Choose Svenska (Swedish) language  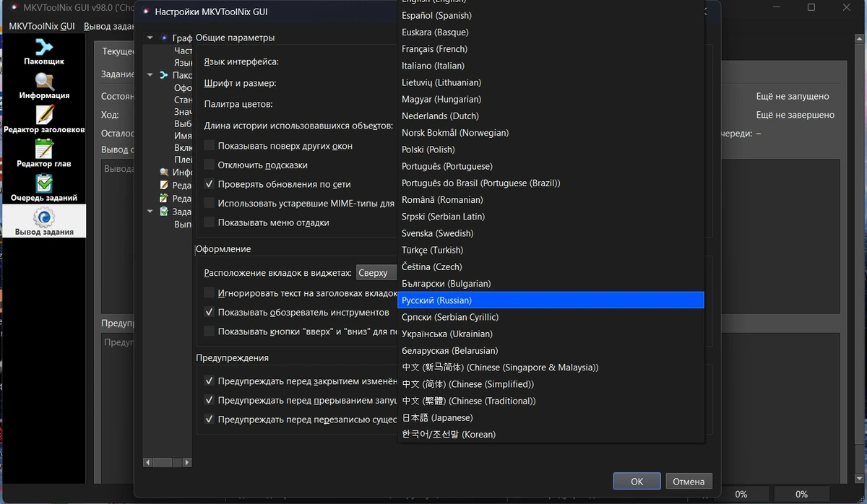[551, 233]
